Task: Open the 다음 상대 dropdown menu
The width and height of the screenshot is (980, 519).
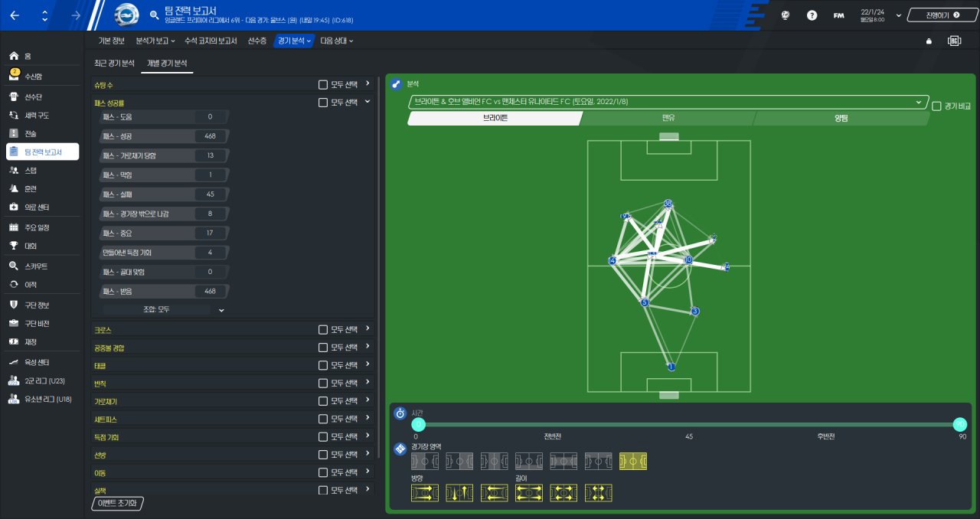Action: [336, 41]
